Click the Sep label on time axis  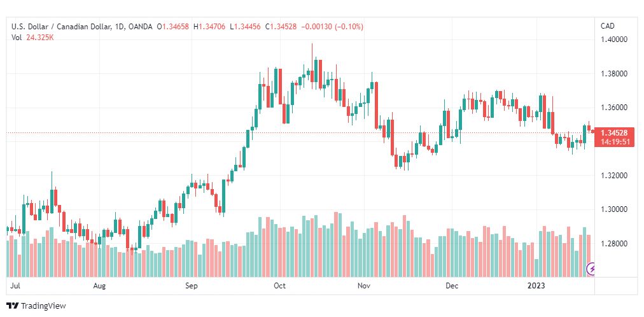(192, 286)
